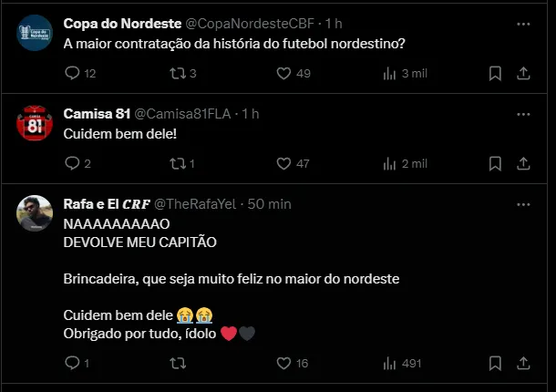Click the Camisa 81 profile avatar

click(35, 123)
